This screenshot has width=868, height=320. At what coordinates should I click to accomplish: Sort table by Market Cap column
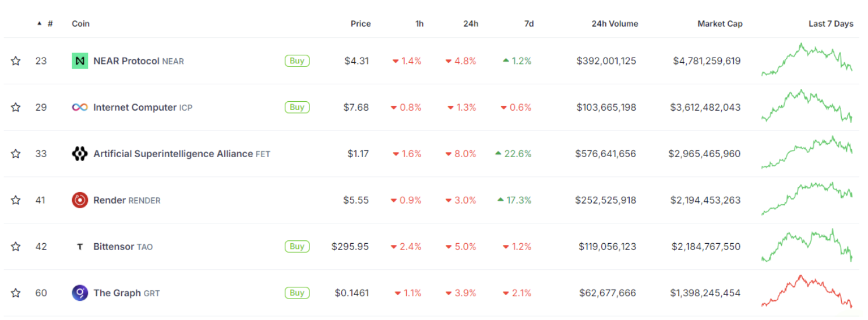[720, 24]
